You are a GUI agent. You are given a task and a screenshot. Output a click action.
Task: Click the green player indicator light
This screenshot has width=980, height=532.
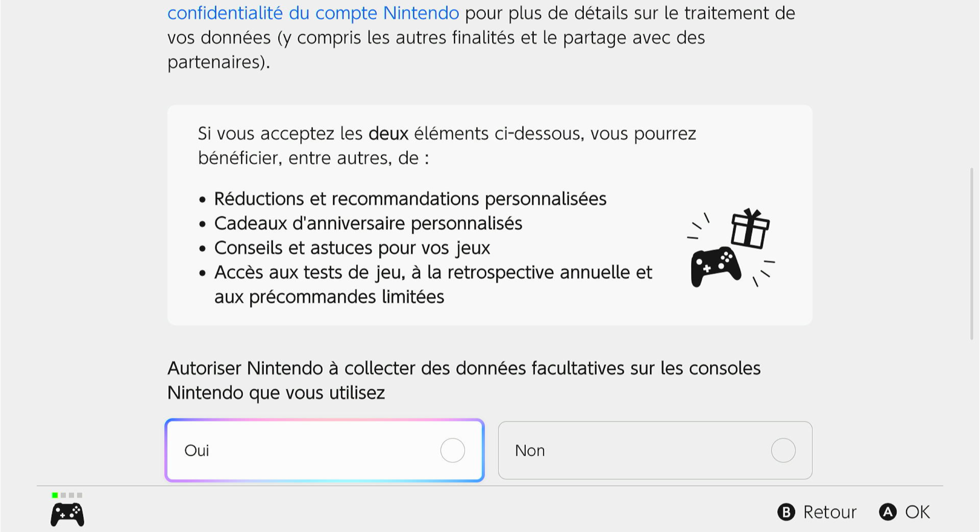[x=55, y=495]
